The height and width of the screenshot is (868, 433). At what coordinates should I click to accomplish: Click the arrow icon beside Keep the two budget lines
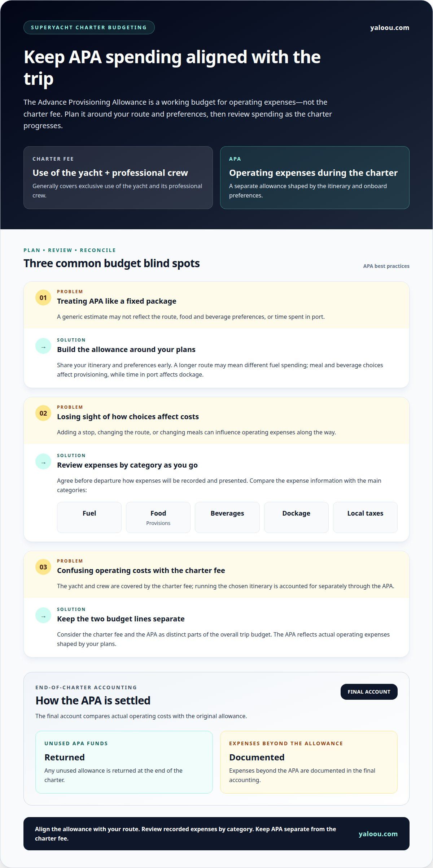[43, 615]
